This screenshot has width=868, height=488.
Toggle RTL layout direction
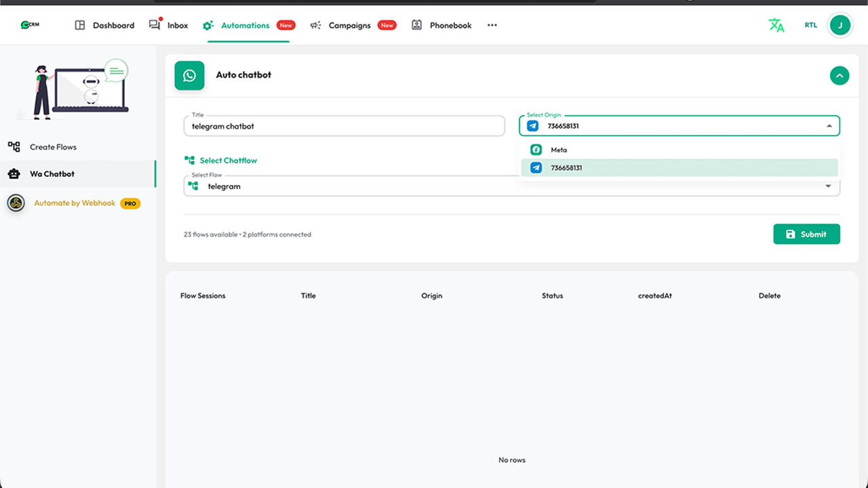(811, 26)
